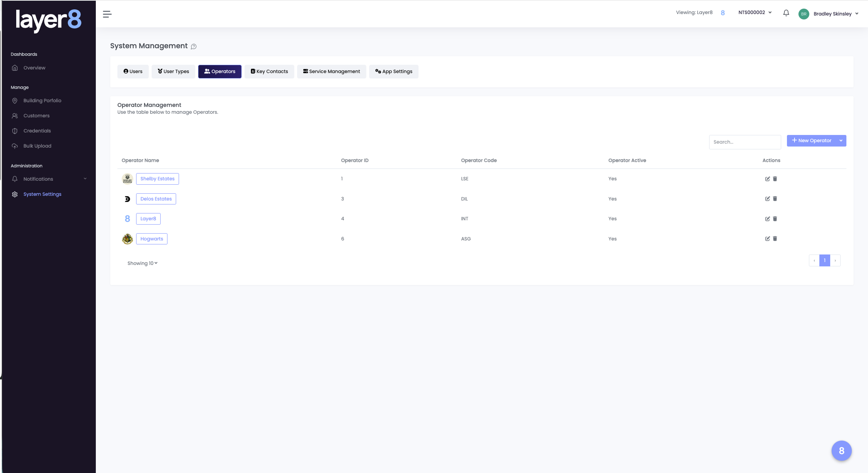The image size is (868, 473).
Task: Open the Bradley Skinsley user menu
Action: (x=832, y=14)
